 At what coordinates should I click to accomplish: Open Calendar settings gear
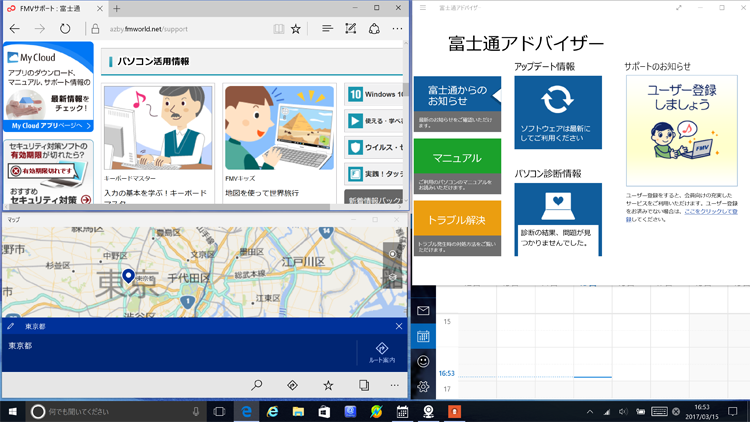tap(423, 386)
